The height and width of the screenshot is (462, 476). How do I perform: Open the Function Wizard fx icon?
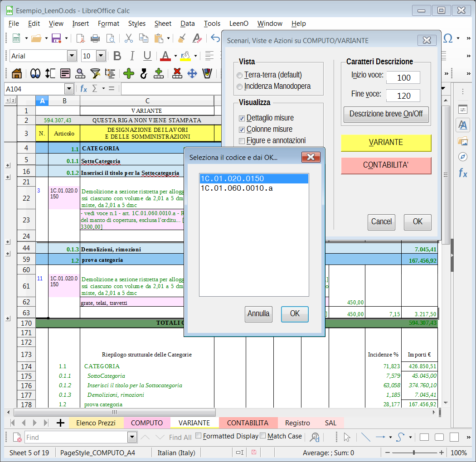click(x=83, y=89)
